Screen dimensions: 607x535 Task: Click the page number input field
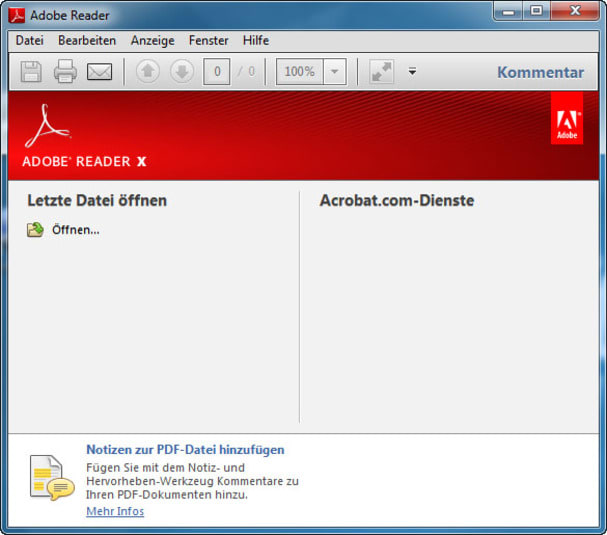pos(217,72)
